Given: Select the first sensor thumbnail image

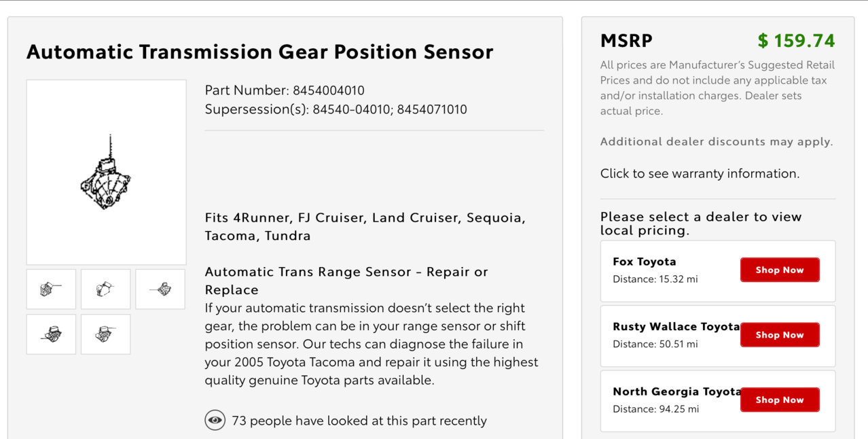Looking at the screenshot, I should (x=51, y=289).
